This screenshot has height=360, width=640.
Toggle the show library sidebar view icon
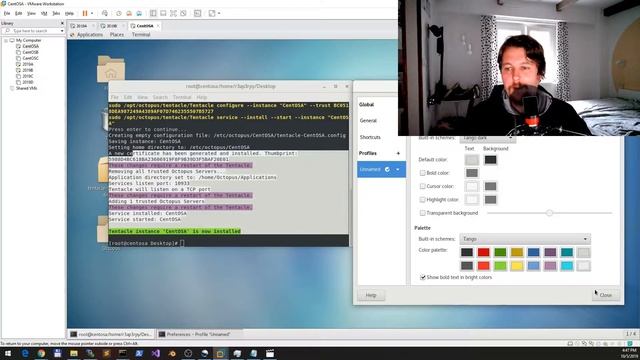tap(153, 13)
